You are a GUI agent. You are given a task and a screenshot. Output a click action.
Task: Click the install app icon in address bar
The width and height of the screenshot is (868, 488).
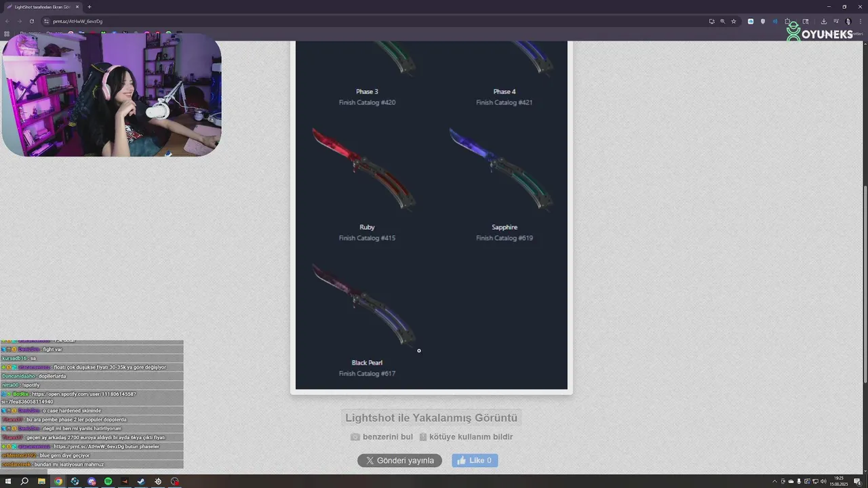tap(711, 21)
